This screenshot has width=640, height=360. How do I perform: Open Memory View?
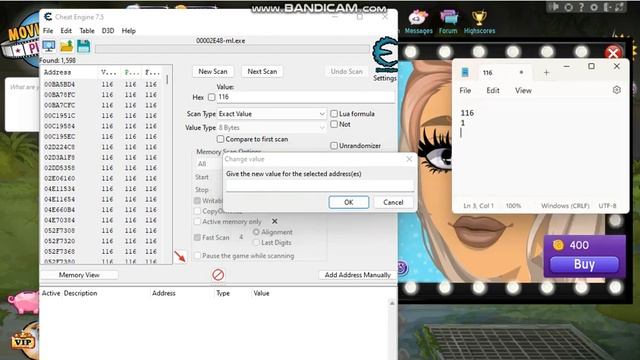pos(79,275)
